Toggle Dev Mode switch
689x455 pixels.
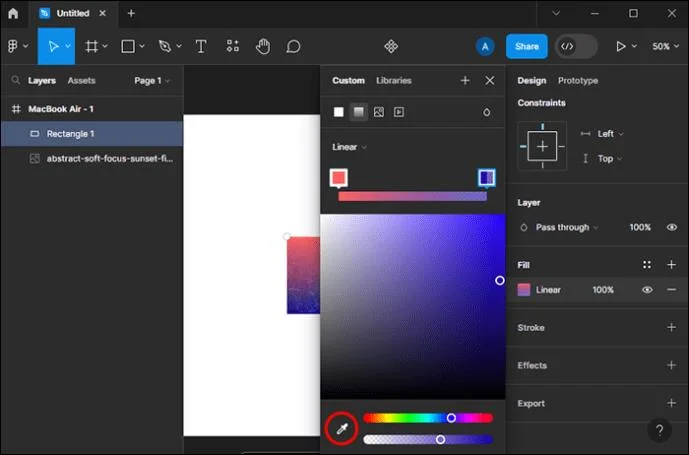point(576,46)
